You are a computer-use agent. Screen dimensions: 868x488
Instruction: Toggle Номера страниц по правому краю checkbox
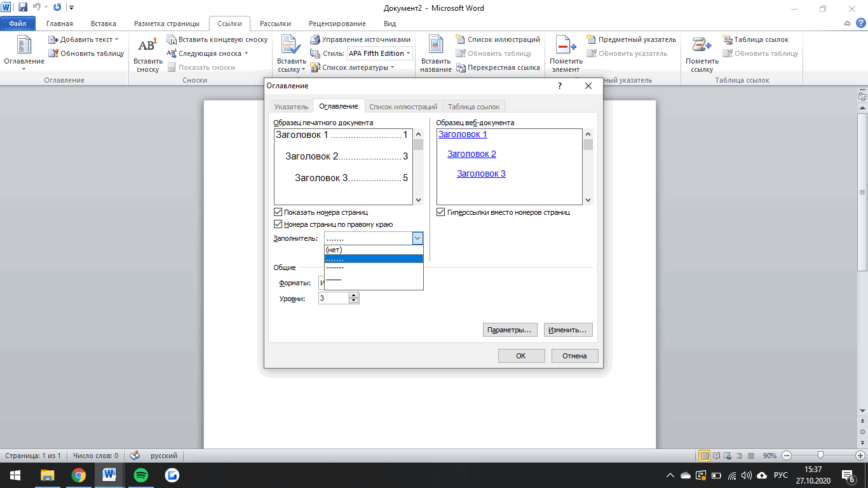click(278, 224)
